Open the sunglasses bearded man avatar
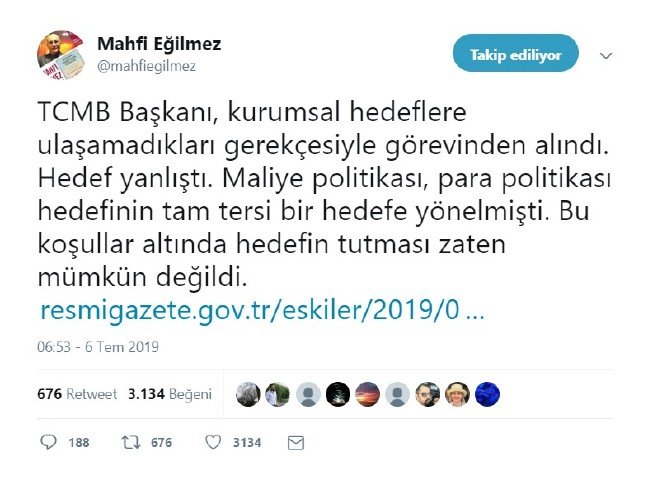The image size is (648, 480). tap(427, 394)
